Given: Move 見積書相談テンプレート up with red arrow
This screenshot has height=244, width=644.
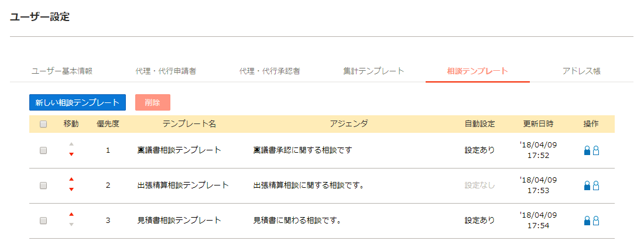Looking at the screenshot, I should [x=71, y=214].
